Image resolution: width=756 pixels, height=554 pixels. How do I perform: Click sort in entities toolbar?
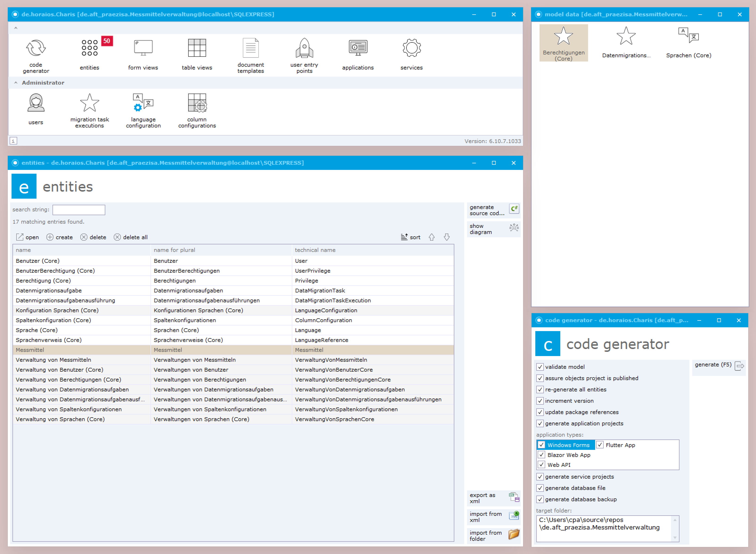click(x=411, y=237)
